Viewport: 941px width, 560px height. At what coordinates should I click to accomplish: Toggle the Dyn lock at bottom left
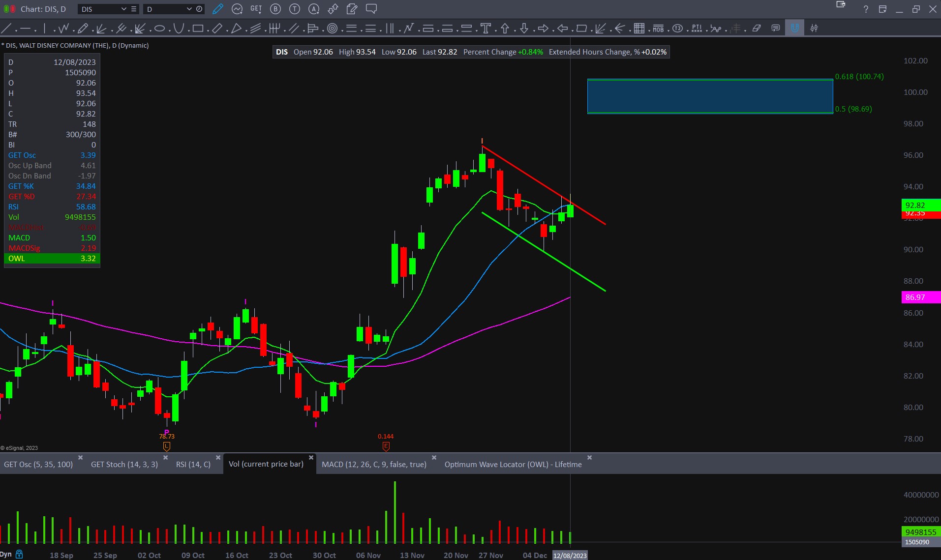pyautogui.click(x=19, y=554)
